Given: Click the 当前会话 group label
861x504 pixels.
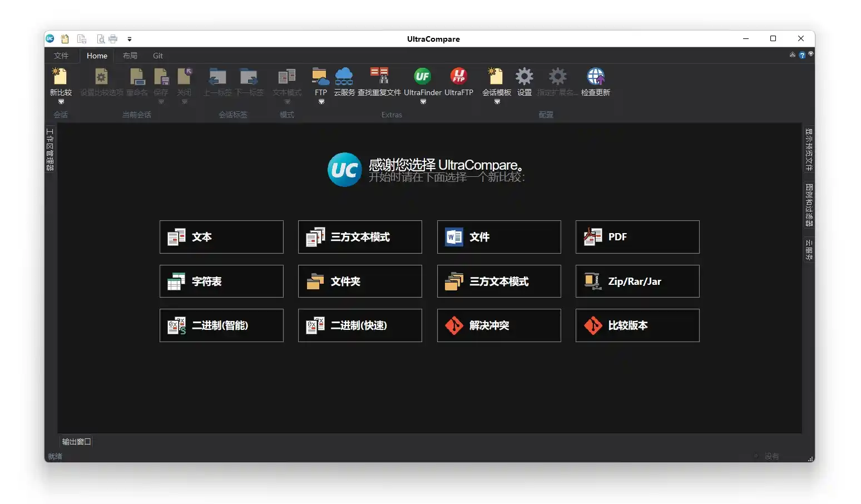Looking at the screenshot, I should pos(137,115).
